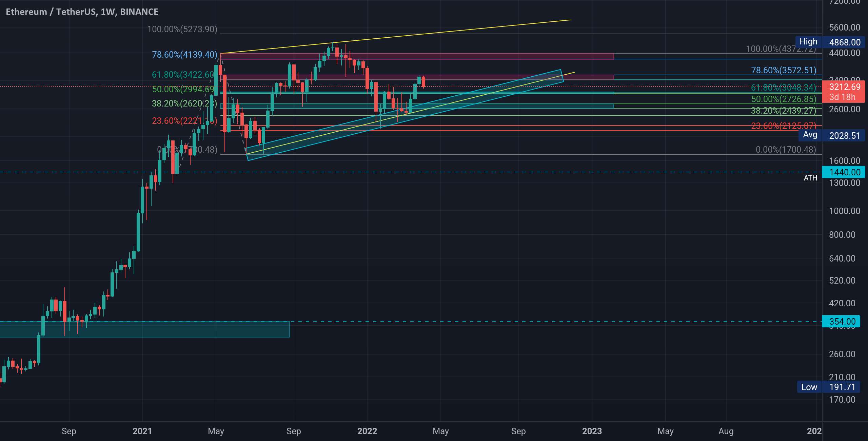Image resolution: width=868 pixels, height=441 pixels.
Task: Click the 170.00 price axis tick
Action: pyautogui.click(x=842, y=400)
